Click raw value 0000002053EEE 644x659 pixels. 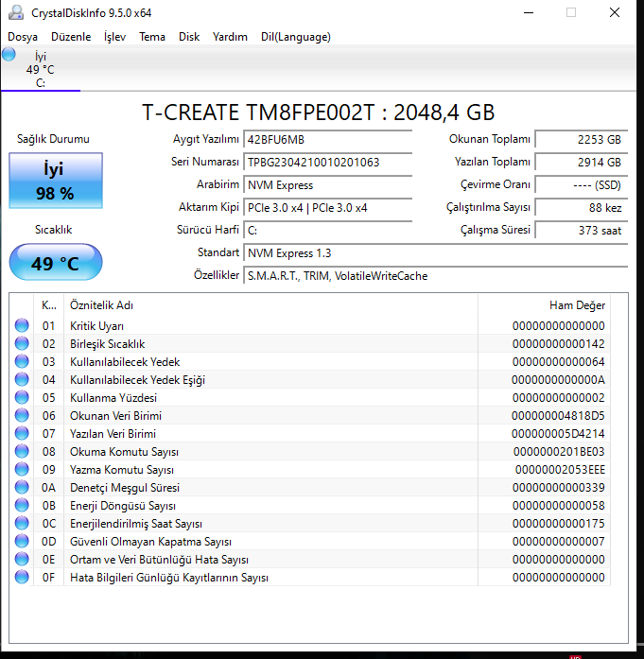(560, 470)
